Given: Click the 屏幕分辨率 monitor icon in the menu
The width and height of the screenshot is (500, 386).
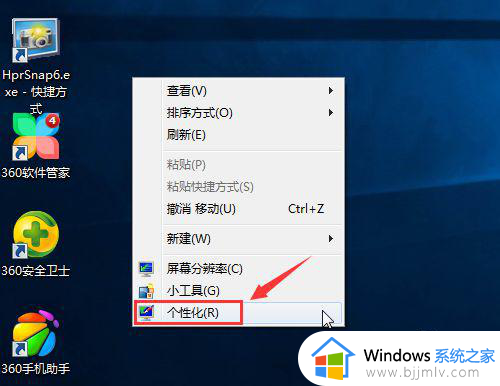Looking at the screenshot, I should click(x=146, y=269).
